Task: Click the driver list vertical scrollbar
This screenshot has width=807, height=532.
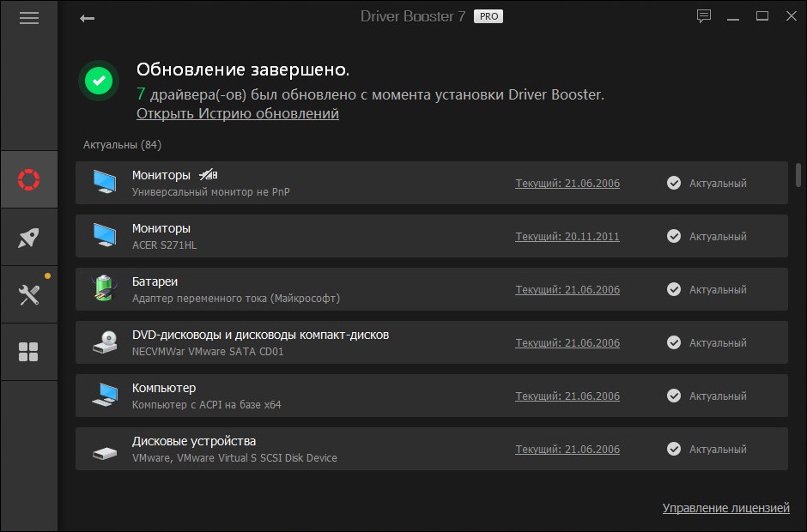Action: [x=798, y=174]
